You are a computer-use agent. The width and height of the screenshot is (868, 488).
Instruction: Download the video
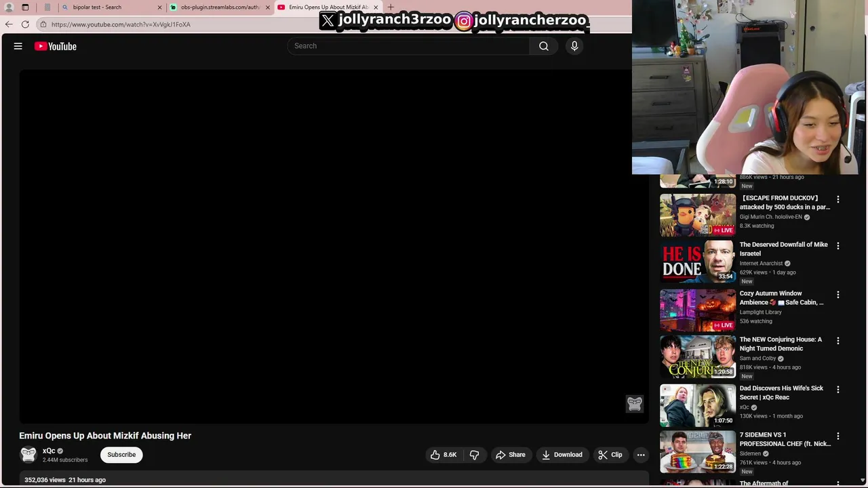[x=561, y=455]
